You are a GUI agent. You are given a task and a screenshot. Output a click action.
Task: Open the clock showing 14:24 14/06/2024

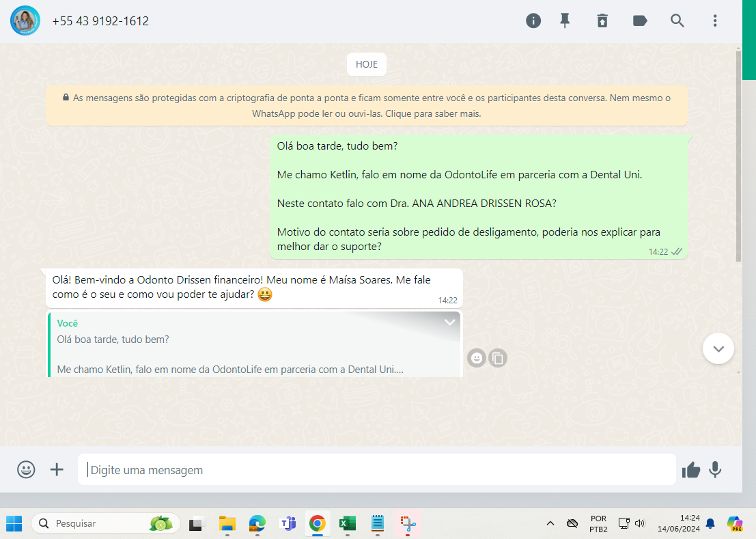(x=678, y=523)
